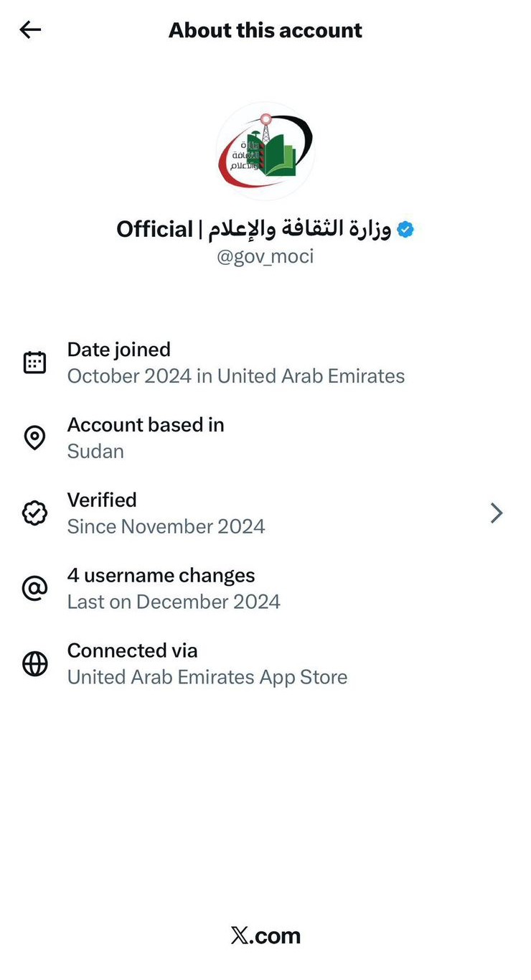This screenshot has width=531, height=980.
Task: Tap the Connected via label
Action: tap(132, 650)
